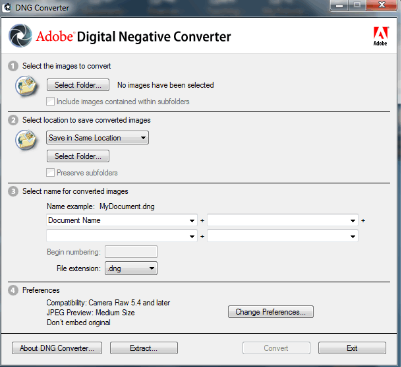The image size is (401, 367).
Task: Click the red Adobe logo
Action: pyautogui.click(x=380, y=36)
